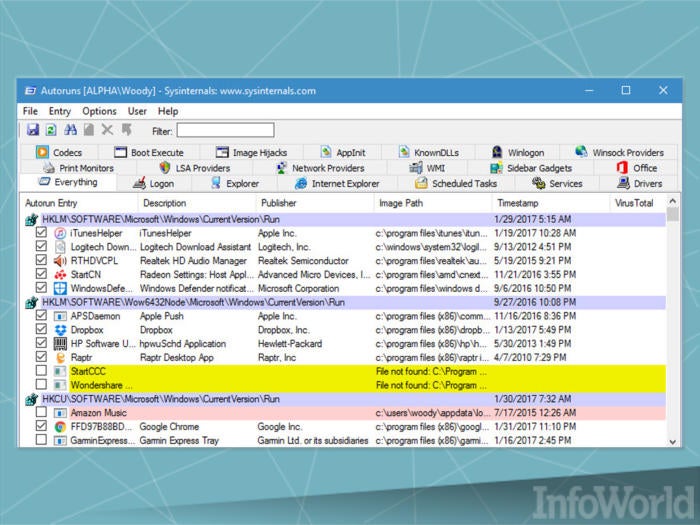The image size is (700, 525).
Task: Sort by the Publisher column header
Action: pyautogui.click(x=315, y=203)
